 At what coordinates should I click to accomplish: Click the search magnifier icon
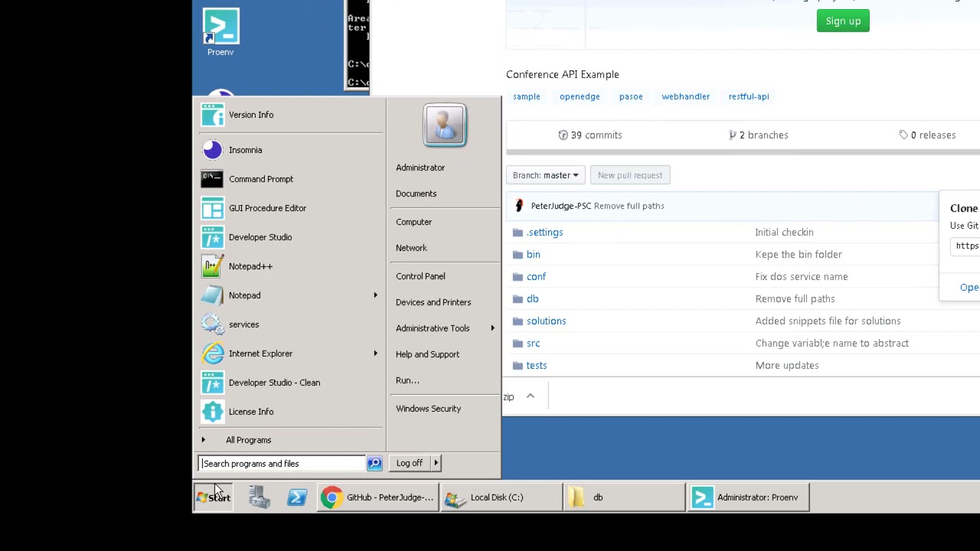point(374,463)
